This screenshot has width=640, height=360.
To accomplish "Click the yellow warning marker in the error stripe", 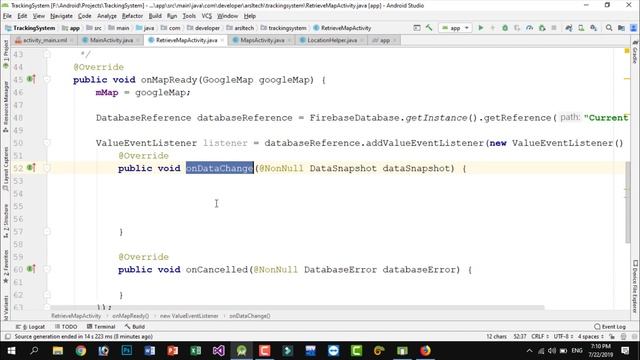I will point(627,51).
